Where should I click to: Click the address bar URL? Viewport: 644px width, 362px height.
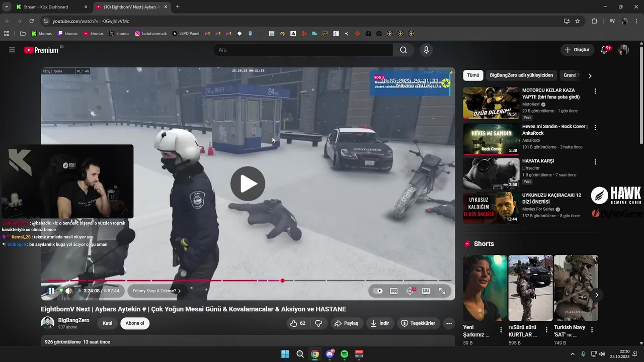tap(91, 21)
